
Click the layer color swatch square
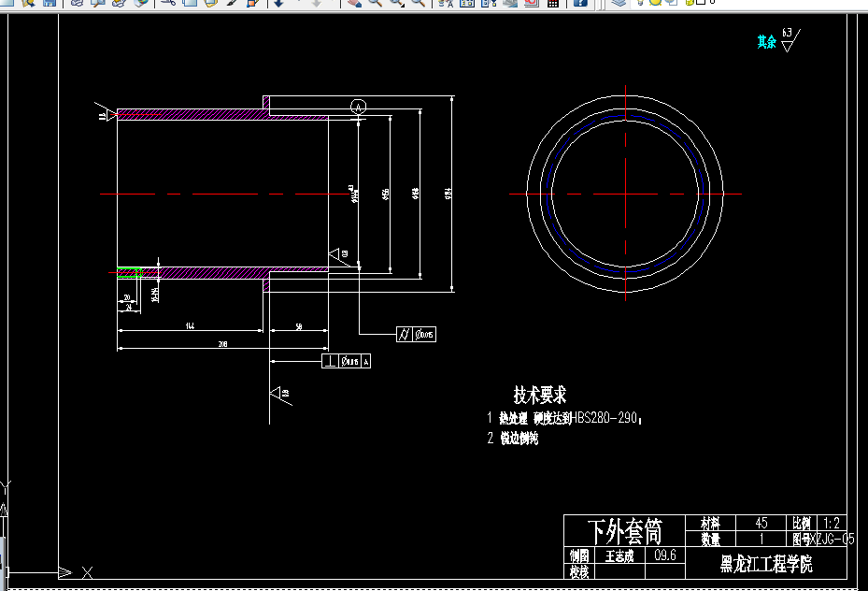700,2
